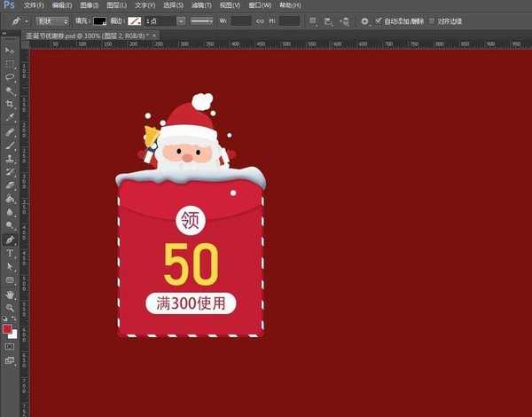
Task: Pick the Crop tool
Action: tap(10, 103)
